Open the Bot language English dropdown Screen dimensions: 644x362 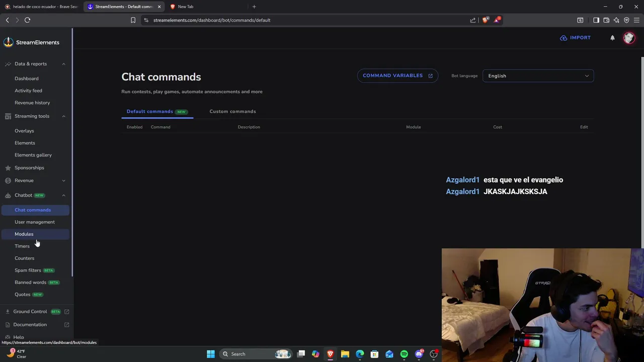pyautogui.click(x=538, y=76)
